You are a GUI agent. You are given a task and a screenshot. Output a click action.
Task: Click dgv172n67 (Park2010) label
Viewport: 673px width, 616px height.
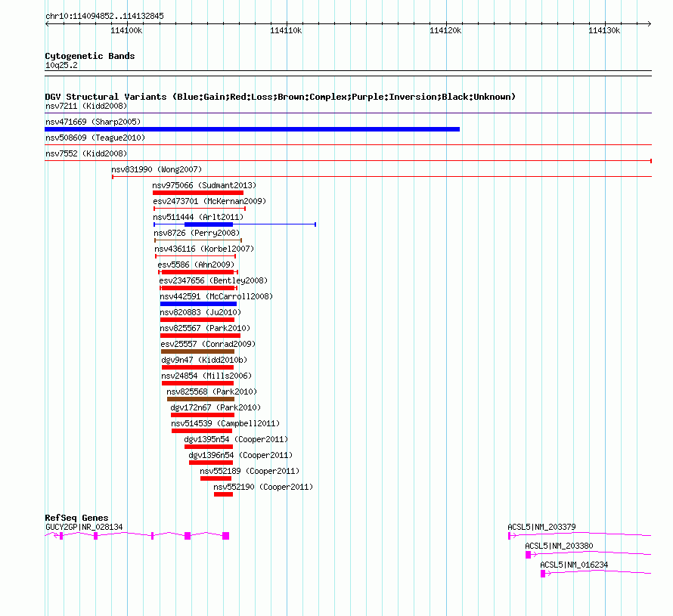[216, 407]
